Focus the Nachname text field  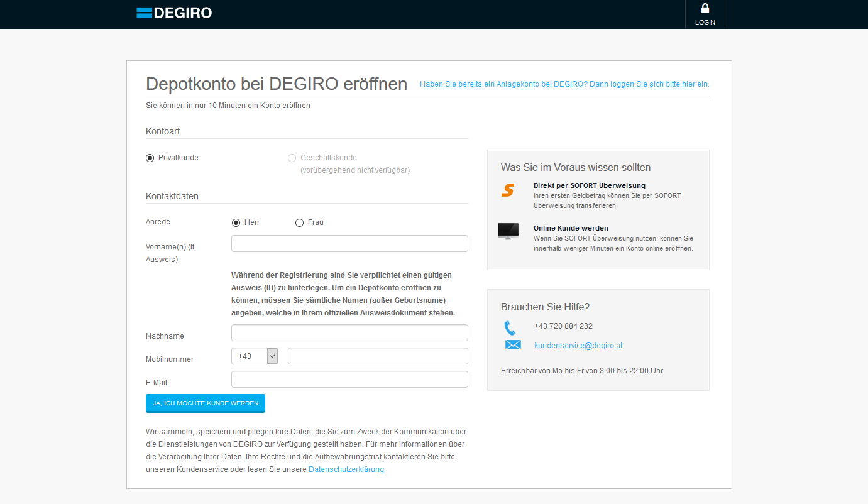[x=349, y=333]
